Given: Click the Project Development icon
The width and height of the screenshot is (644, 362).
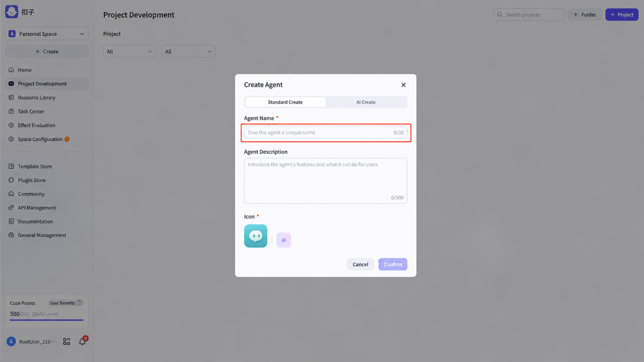Looking at the screenshot, I should pos(11,84).
